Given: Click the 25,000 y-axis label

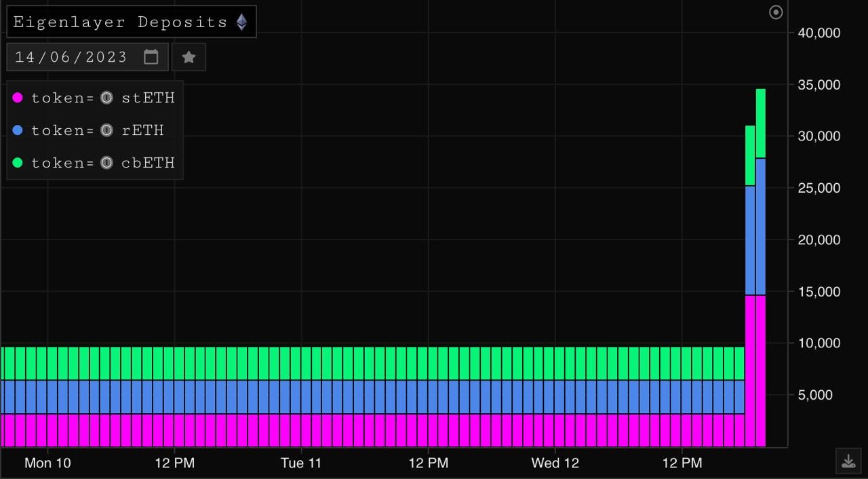Looking at the screenshot, I should pyautogui.click(x=818, y=188).
